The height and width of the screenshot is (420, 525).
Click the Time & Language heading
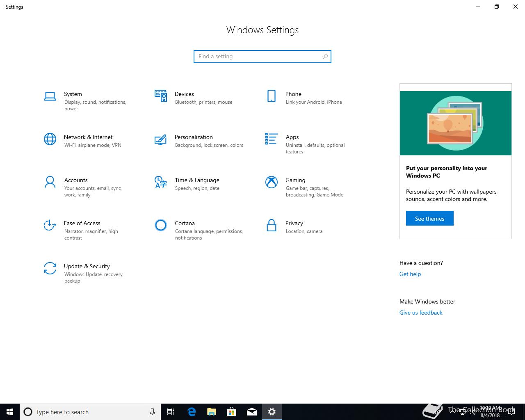coord(197,180)
